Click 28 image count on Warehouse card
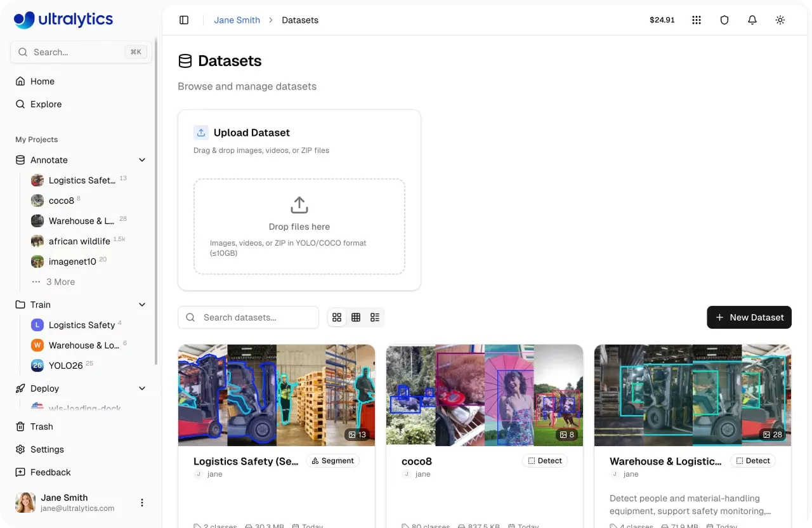This screenshot has height=528, width=812. coord(773,435)
